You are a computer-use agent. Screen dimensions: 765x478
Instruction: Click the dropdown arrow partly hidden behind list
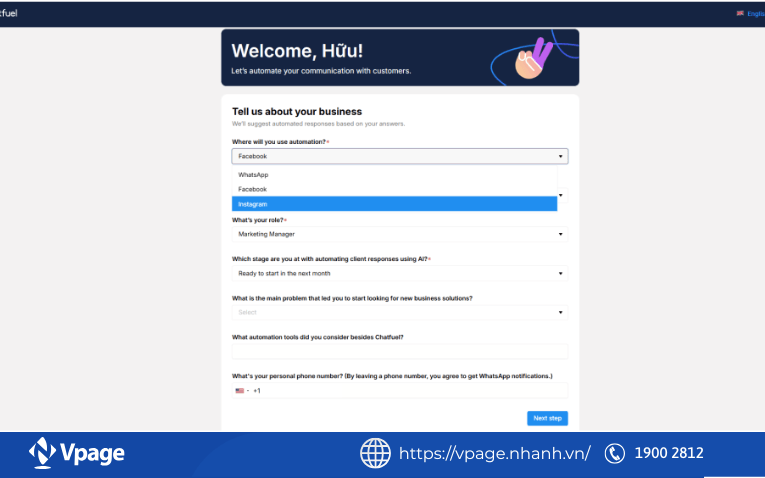[x=561, y=195]
